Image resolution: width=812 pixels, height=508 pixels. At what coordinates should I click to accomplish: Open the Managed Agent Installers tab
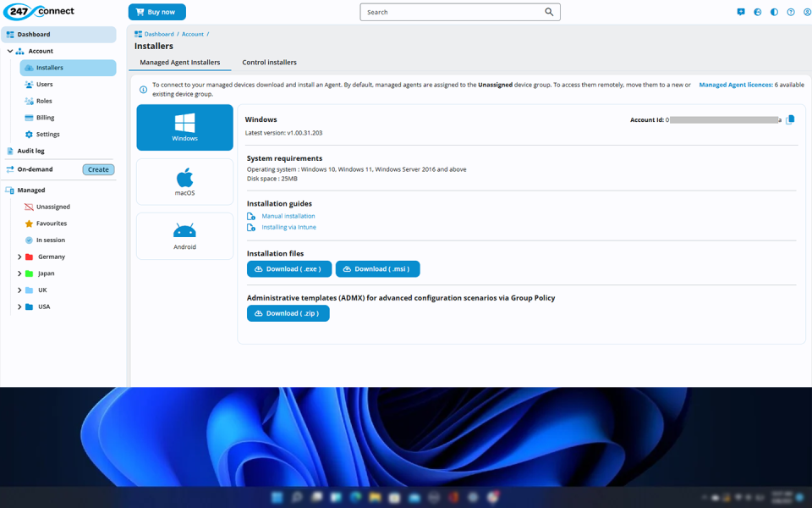coord(179,62)
